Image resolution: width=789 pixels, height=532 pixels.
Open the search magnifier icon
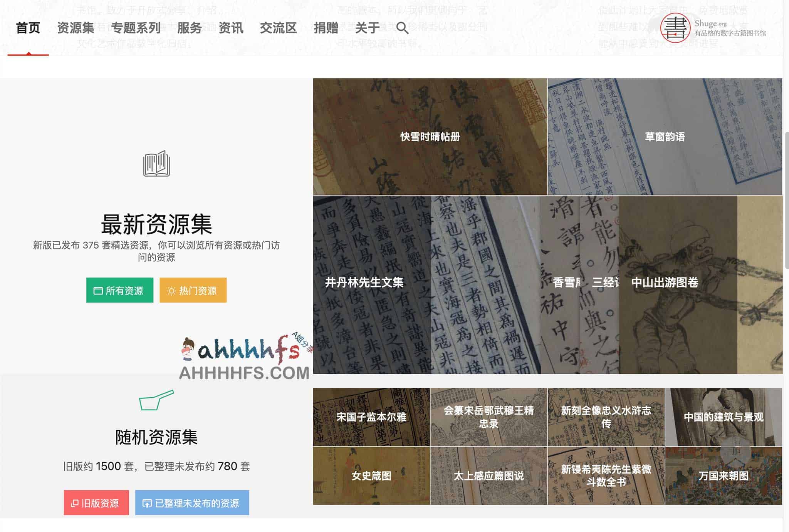[x=402, y=28]
